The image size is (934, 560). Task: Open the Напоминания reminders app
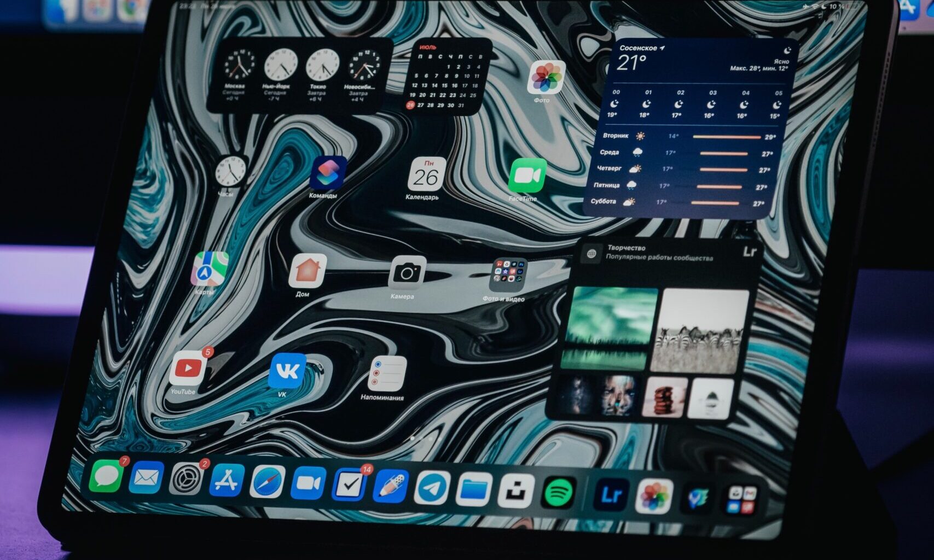click(x=387, y=374)
